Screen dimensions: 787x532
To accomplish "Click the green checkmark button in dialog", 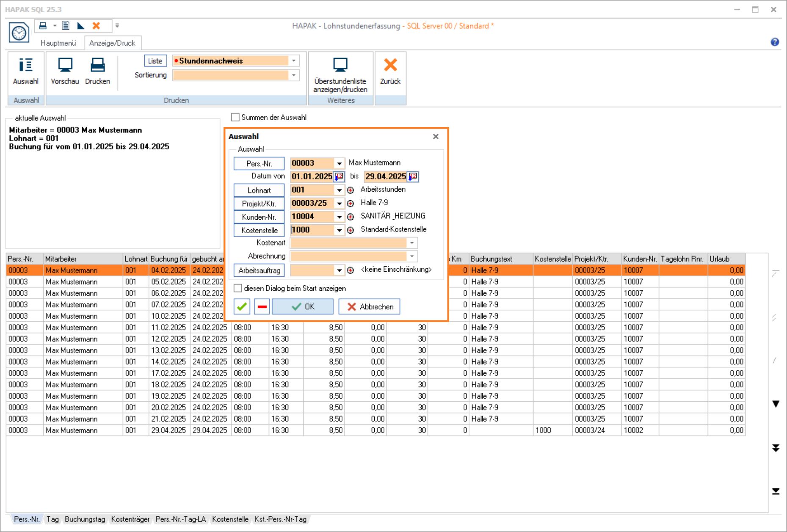I will tap(242, 307).
